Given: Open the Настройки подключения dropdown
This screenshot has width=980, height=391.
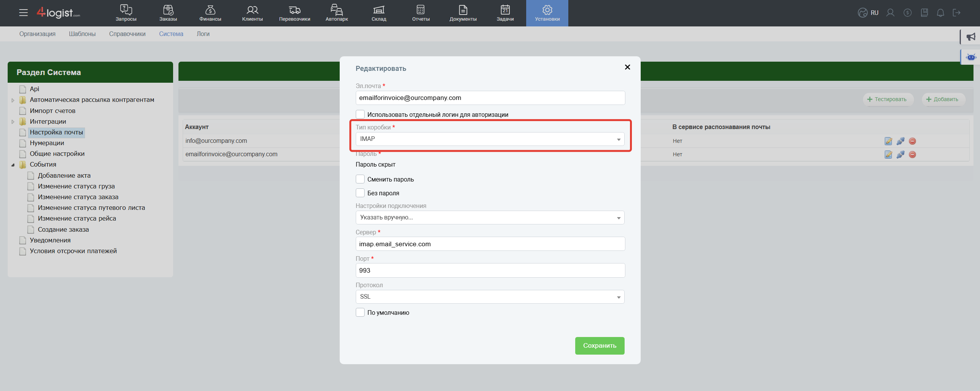Looking at the screenshot, I should pos(490,218).
